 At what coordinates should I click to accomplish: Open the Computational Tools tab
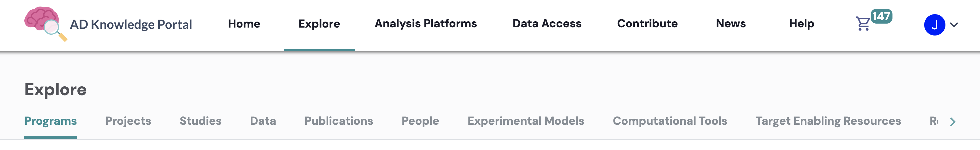(670, 121)
